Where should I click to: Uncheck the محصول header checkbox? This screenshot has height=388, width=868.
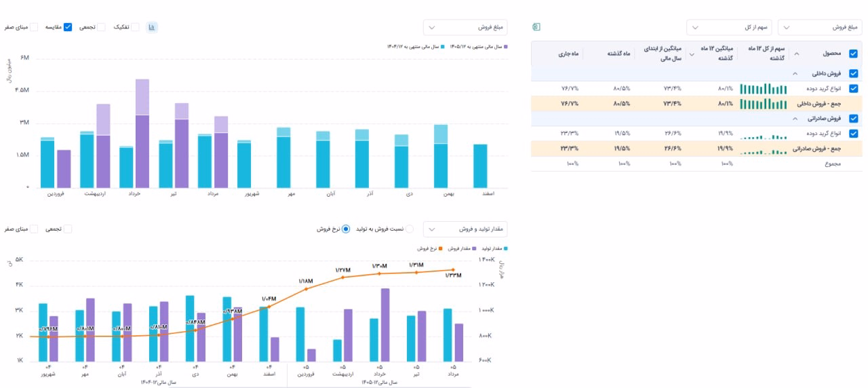(853, 54)
